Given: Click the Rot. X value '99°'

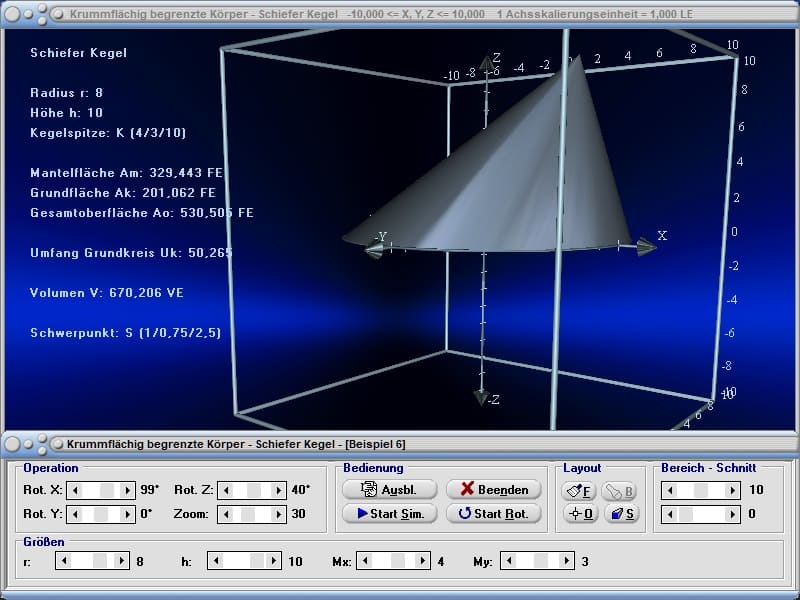Looking at the screenshot, I should pyautogui.click(x=149, y=490).
